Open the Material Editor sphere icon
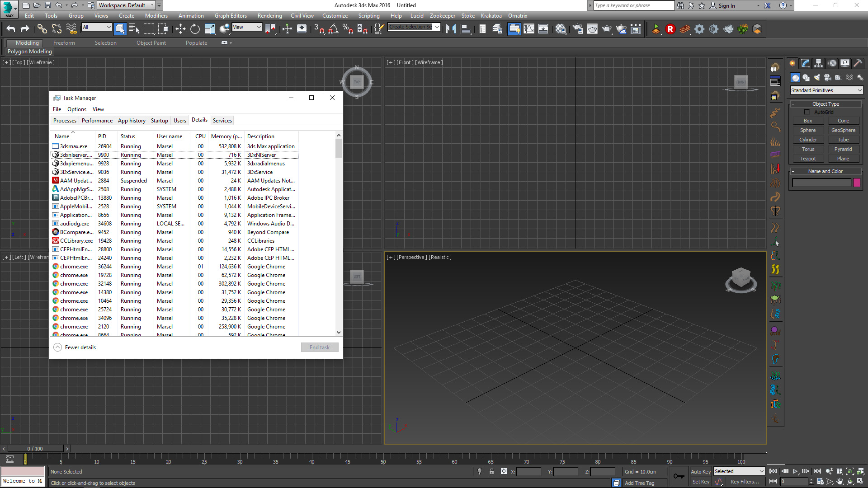This screenshot has width=868, height=488. tap(561, 29)
